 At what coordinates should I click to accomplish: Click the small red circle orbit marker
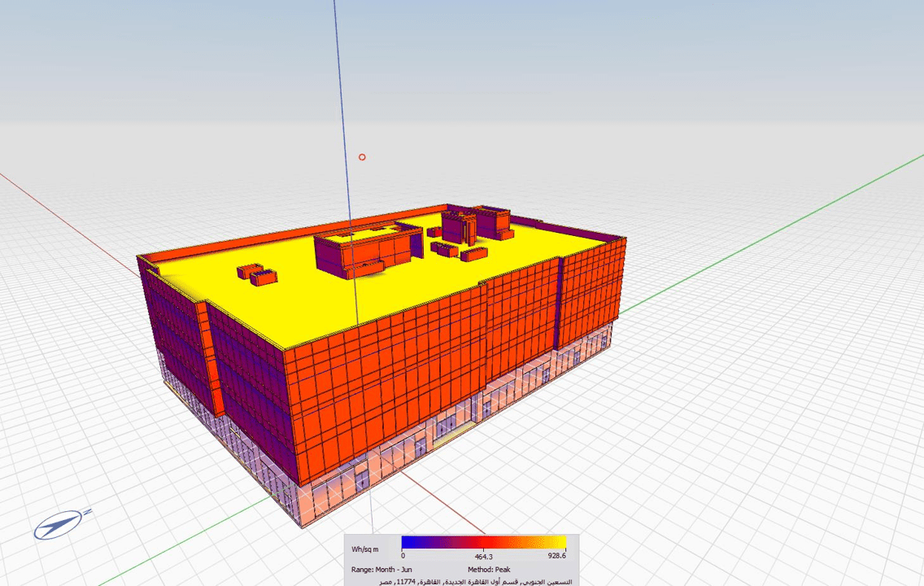362,157
